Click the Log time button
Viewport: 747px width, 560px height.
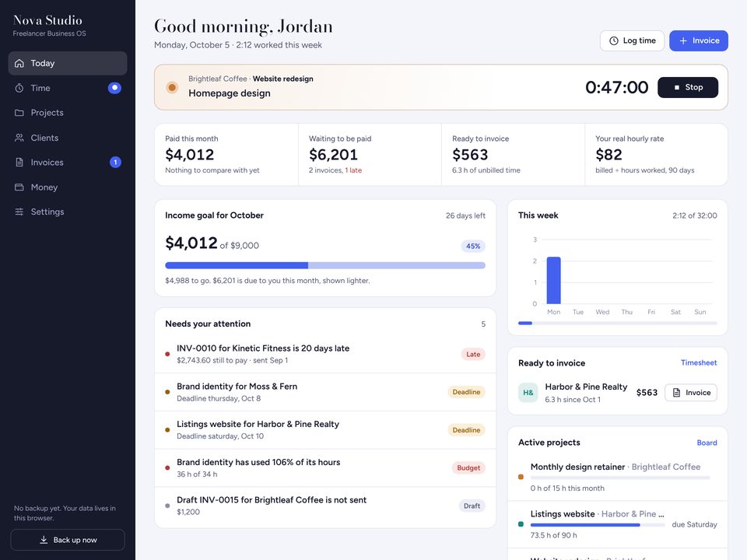(x=632, y=41)
